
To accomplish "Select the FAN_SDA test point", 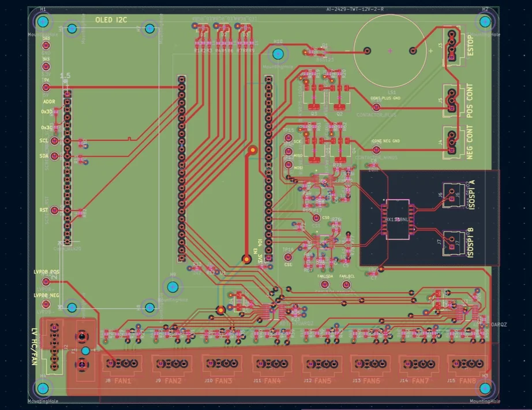I will pyautogui.click(x=325, y=285).
